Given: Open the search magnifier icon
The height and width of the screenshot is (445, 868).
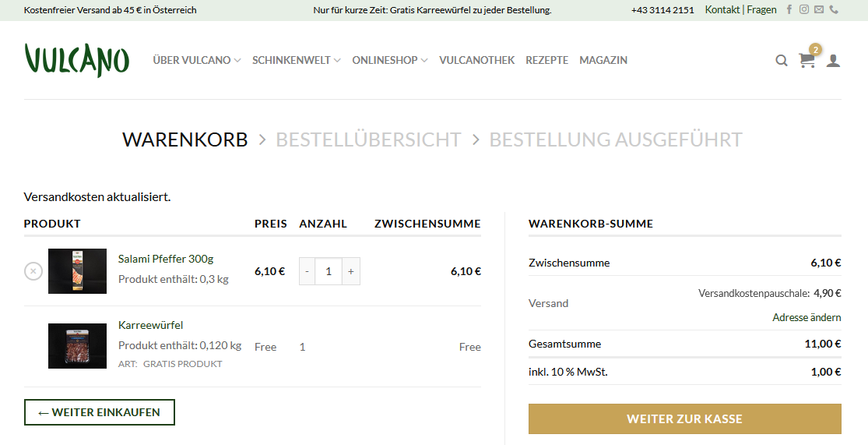Looking at the screenshot, I should click(x=781, y=61).
